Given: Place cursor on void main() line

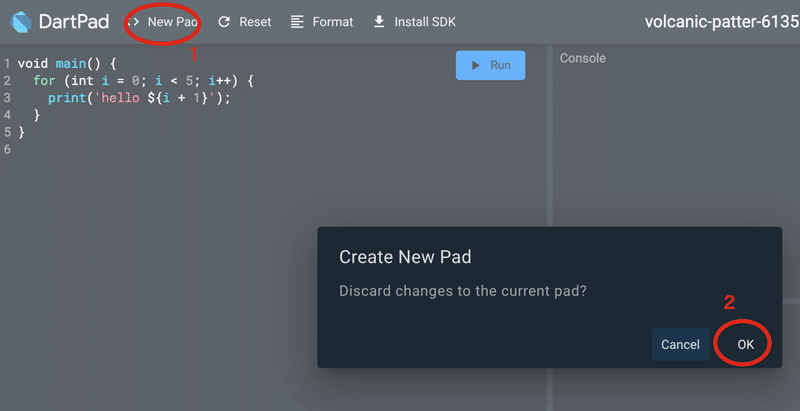Looking at the screenshot, I should [x=67, y=63].
